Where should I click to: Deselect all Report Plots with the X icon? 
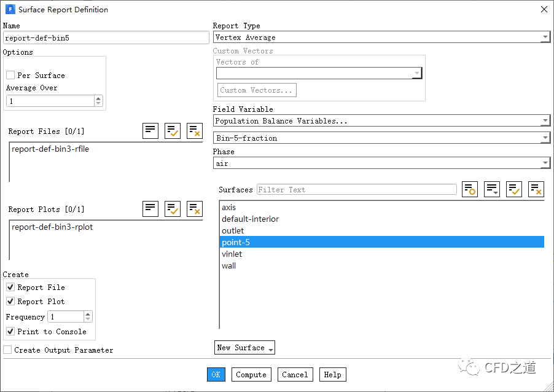click(195, 209)
